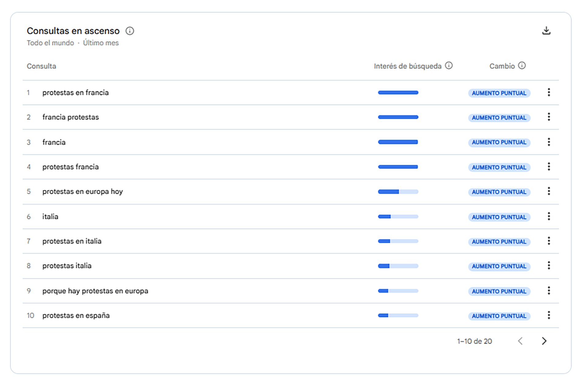Select query protestas francia
The width and height of the screenshot is (588, 379).
[x=70, y=167]
